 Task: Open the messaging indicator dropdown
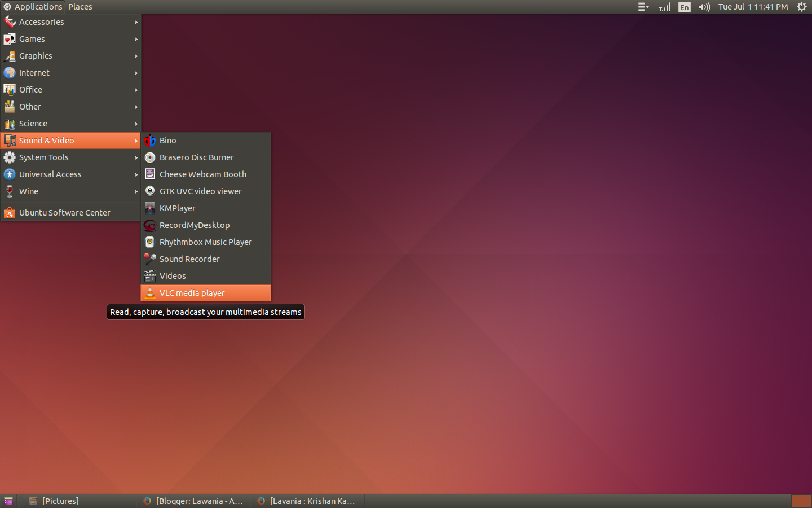643,7
